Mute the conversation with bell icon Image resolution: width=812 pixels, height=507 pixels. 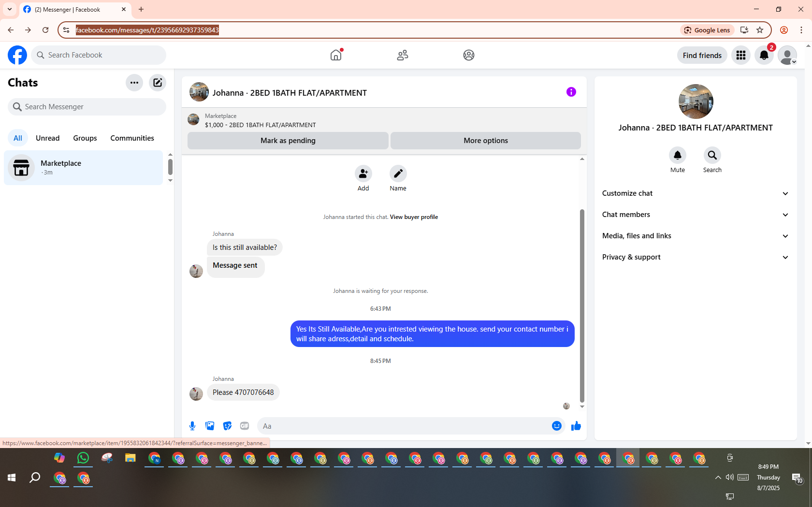(x=678, y=155)
